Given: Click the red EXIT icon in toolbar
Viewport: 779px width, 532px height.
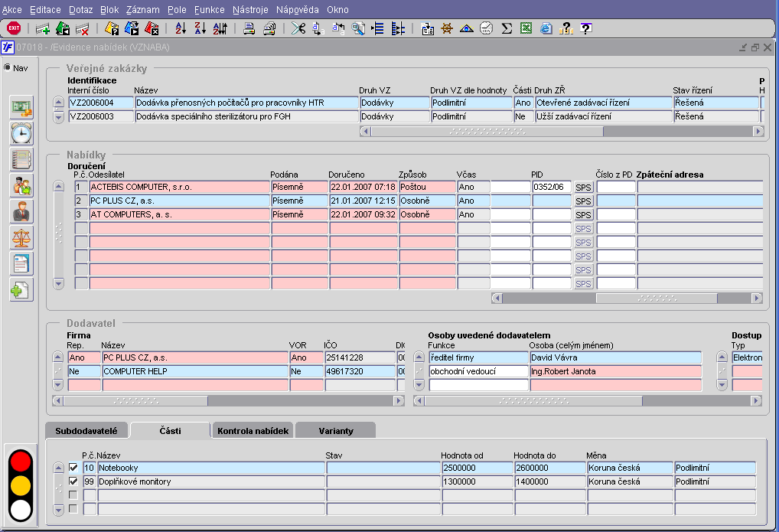Looking at the screenshot, I should tap(14, 28).
